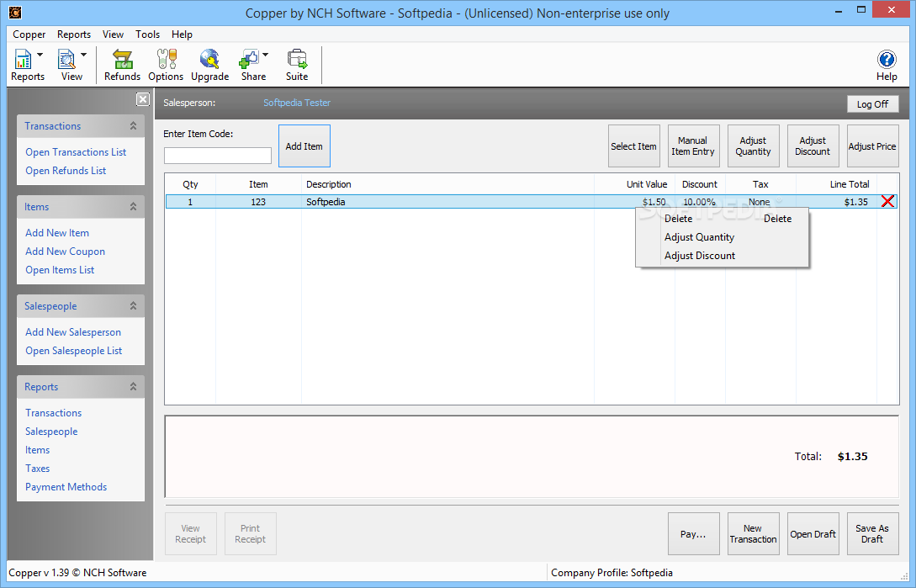Open the Payment Methods report link
The image size is (916, 588).
[66, 487]
